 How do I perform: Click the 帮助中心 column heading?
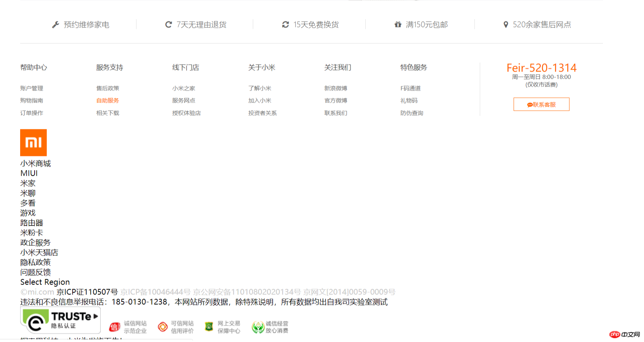coord(33,68)
